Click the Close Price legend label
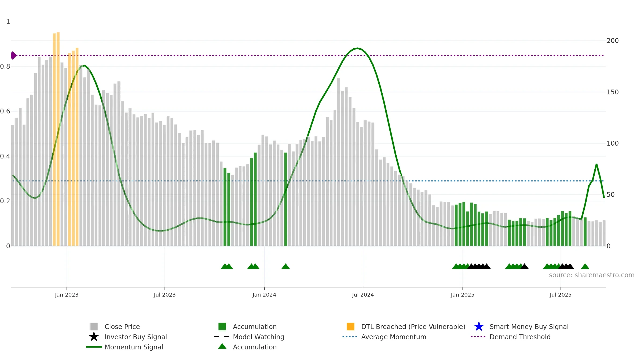The image size is (644, 362). click(x=122, y=327)
